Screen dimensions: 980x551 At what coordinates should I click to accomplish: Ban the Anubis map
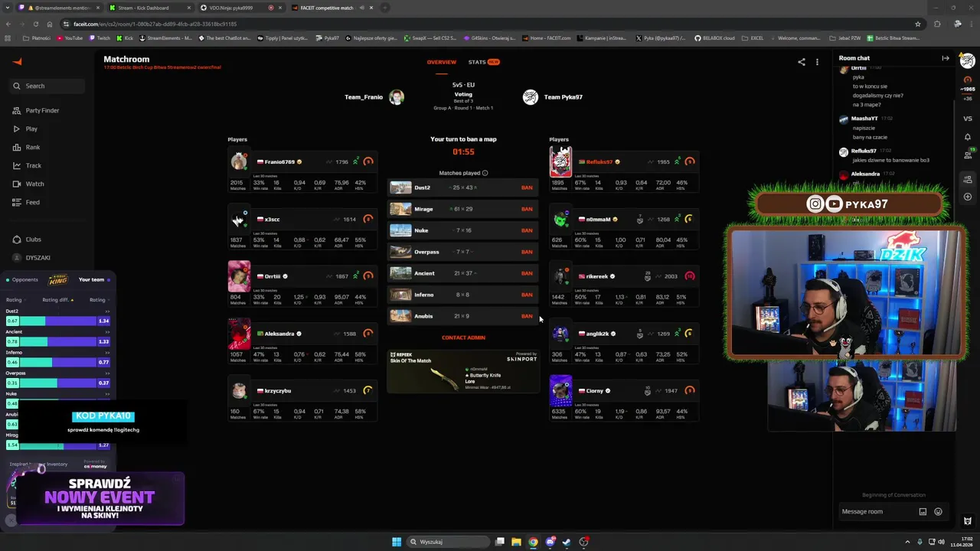(527, 316)
